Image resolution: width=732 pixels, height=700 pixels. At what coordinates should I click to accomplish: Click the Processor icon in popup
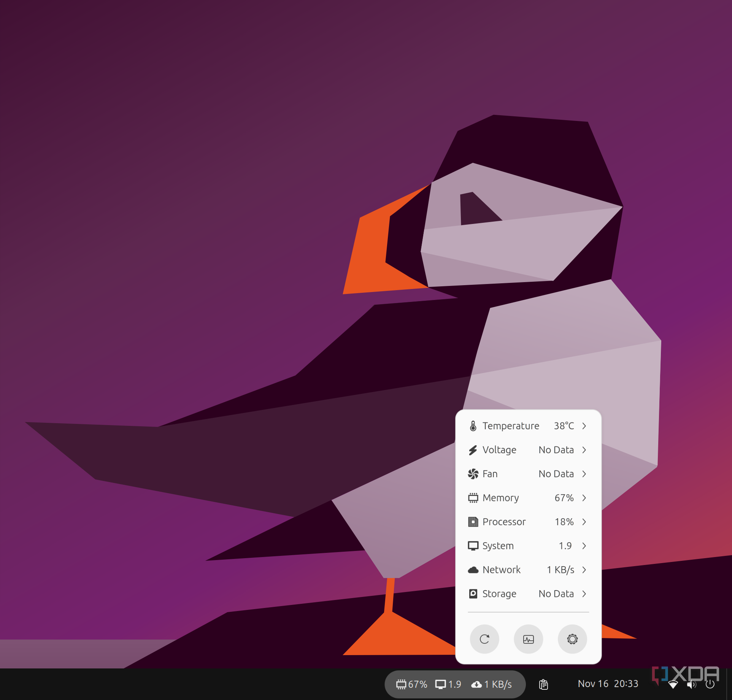click(x=473, y=522)
